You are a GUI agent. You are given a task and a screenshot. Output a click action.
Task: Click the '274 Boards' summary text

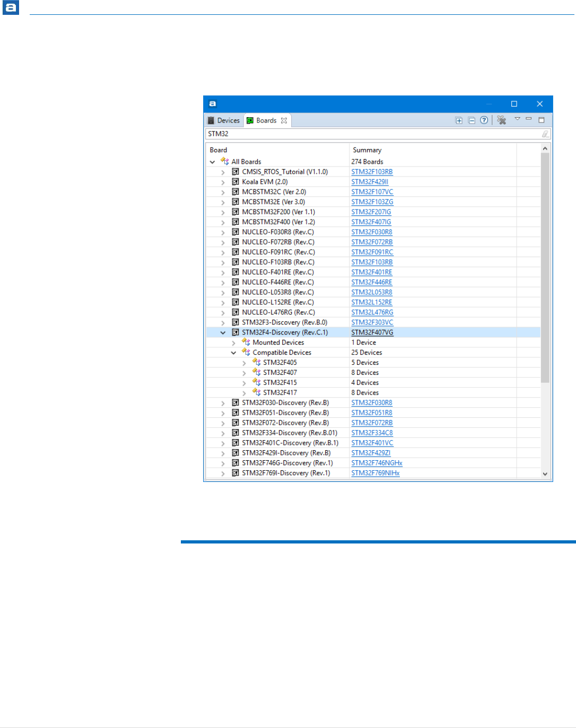(x=367, y=162)
